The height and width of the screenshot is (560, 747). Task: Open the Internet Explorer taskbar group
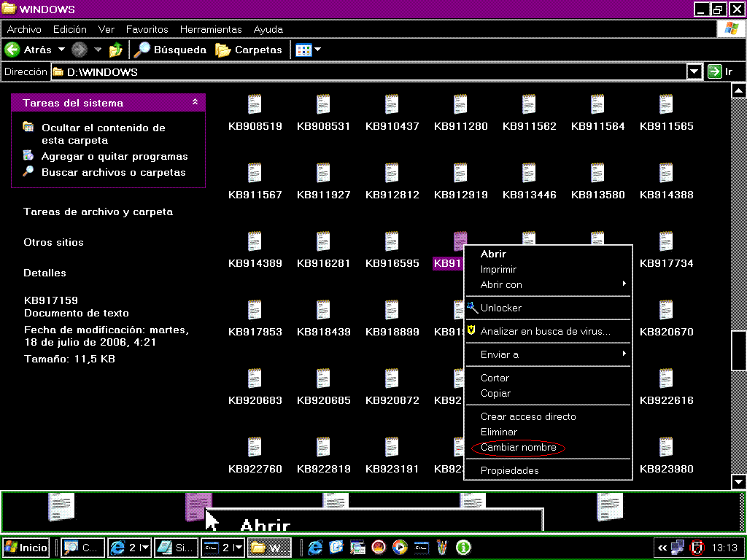tap(129, 548)
